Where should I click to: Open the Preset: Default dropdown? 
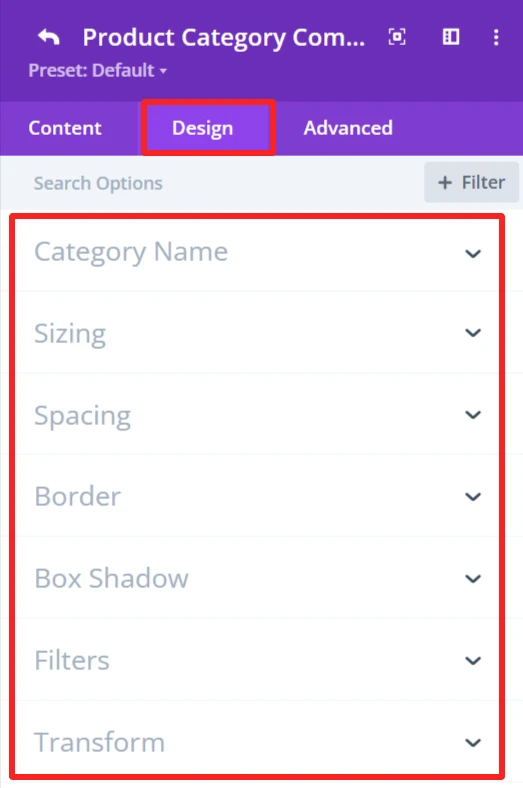tap(97, 70)
